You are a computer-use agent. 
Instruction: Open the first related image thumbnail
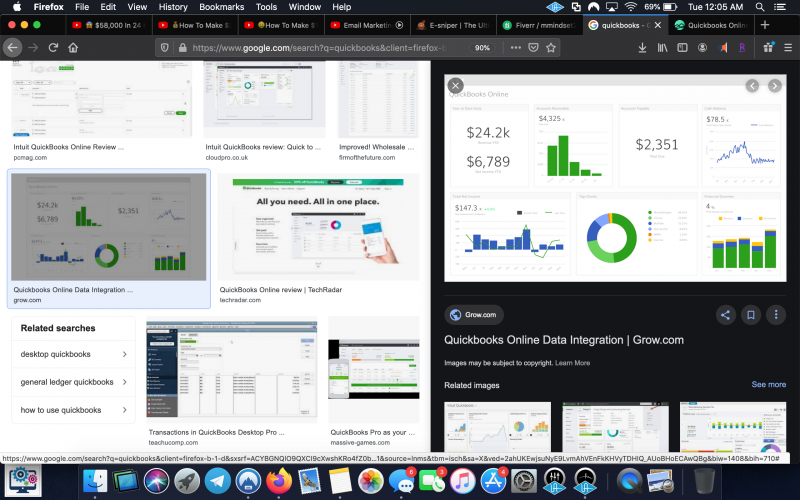497,427
